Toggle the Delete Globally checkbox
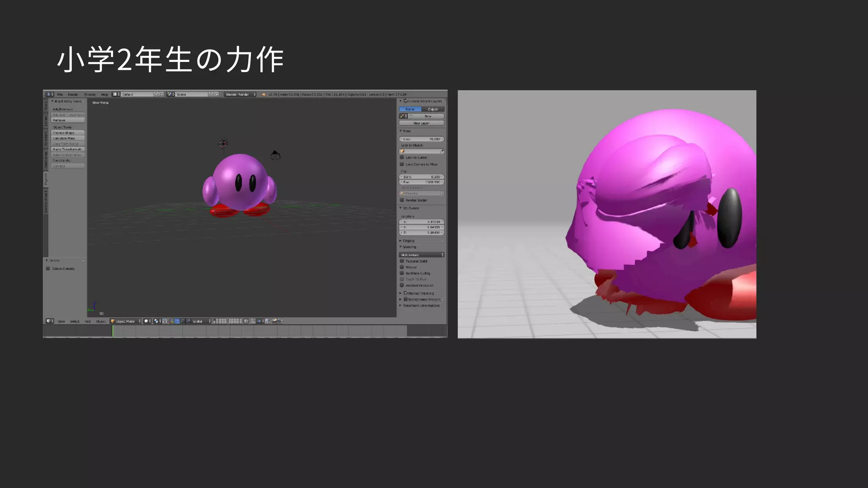This screenshot has height=488, width=868. pyautogui.click(x=48, y=269)
